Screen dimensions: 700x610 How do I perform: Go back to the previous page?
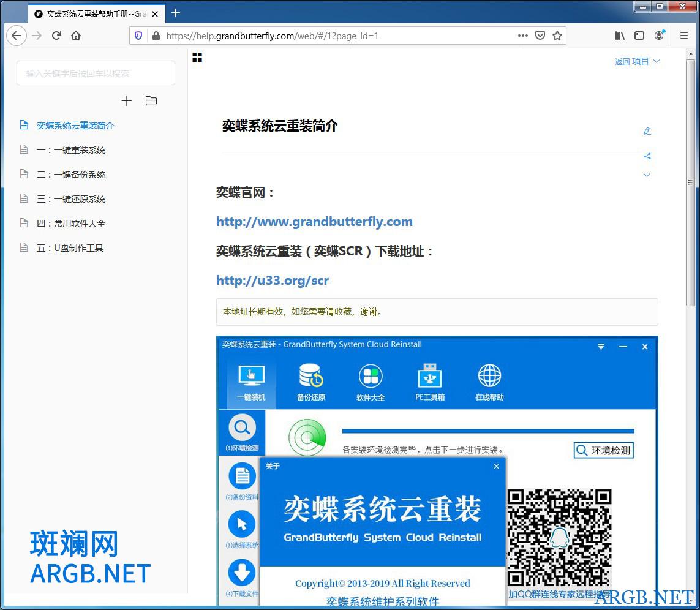point(17,36)
